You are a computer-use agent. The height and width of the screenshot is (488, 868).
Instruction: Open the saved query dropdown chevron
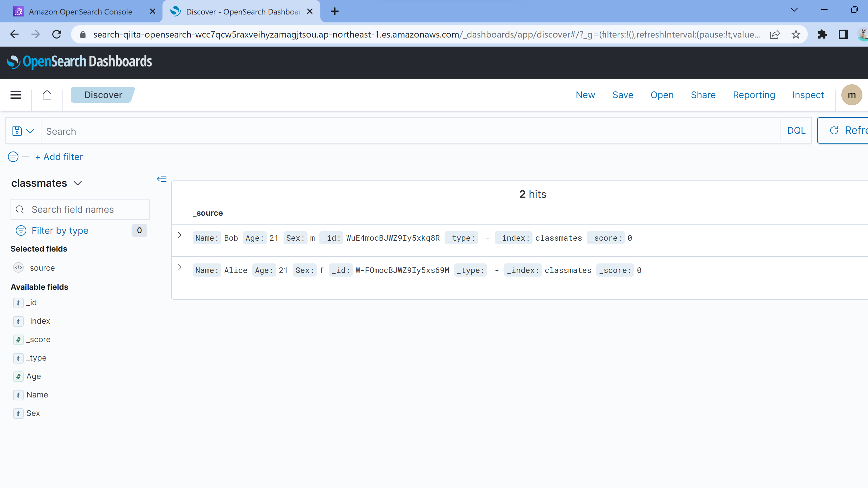point(31,130)
